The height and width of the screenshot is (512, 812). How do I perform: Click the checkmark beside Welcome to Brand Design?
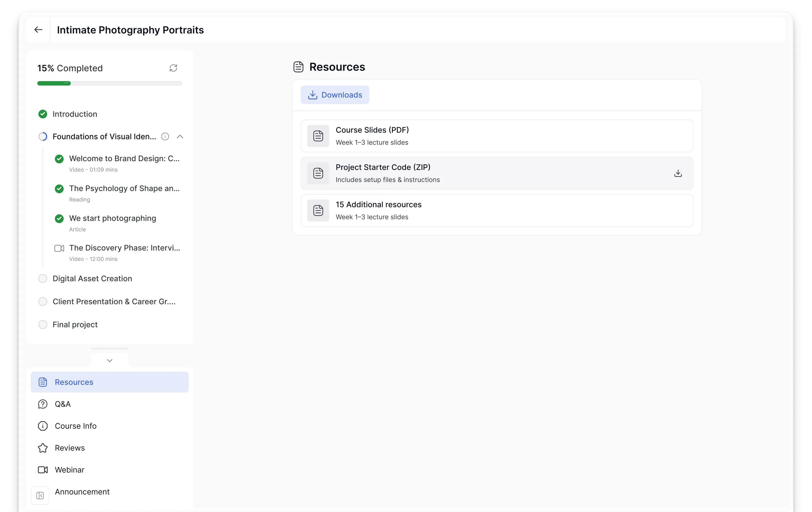click(59, 159)
